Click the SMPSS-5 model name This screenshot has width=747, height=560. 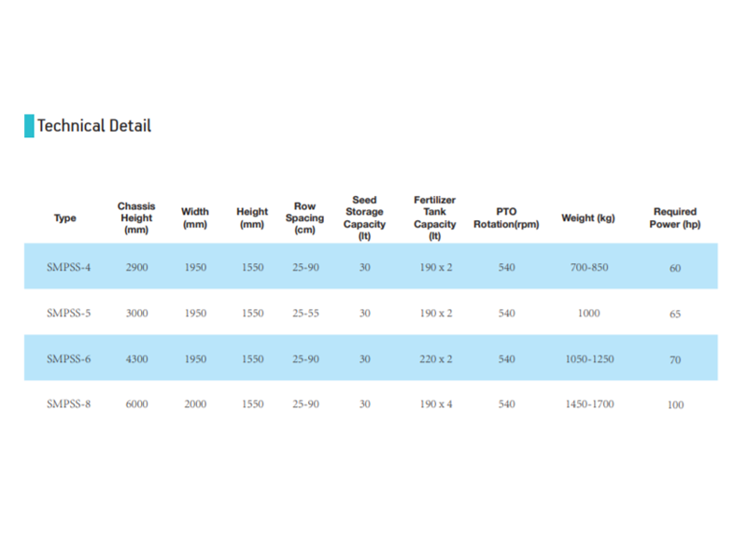point(68,314)
